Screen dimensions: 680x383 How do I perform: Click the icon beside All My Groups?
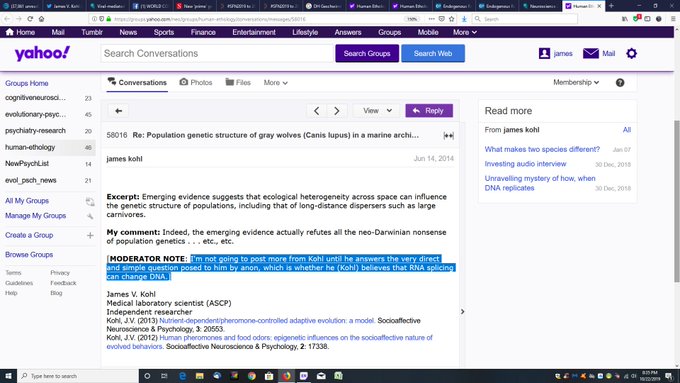[x=90, y=201]
